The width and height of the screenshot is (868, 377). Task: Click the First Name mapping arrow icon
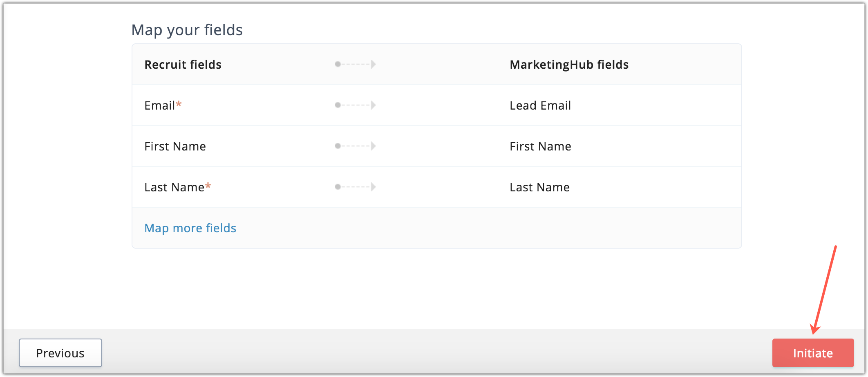pos(356,146)
